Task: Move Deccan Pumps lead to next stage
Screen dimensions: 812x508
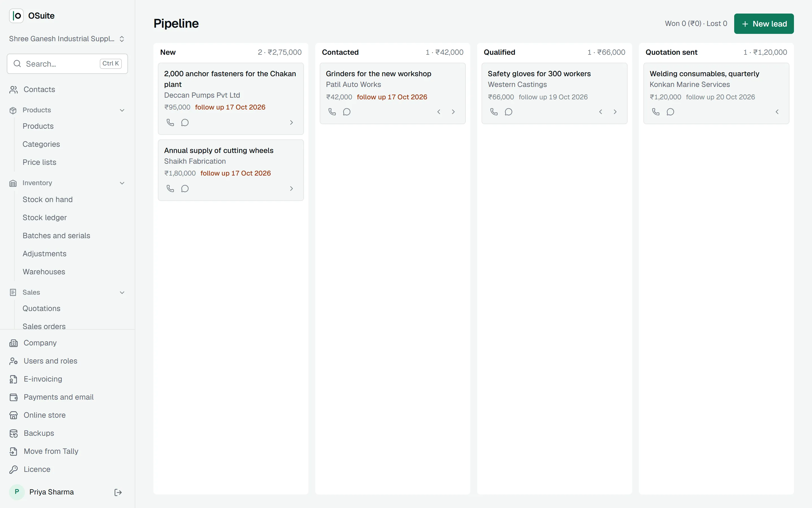Action: [291, 122]
